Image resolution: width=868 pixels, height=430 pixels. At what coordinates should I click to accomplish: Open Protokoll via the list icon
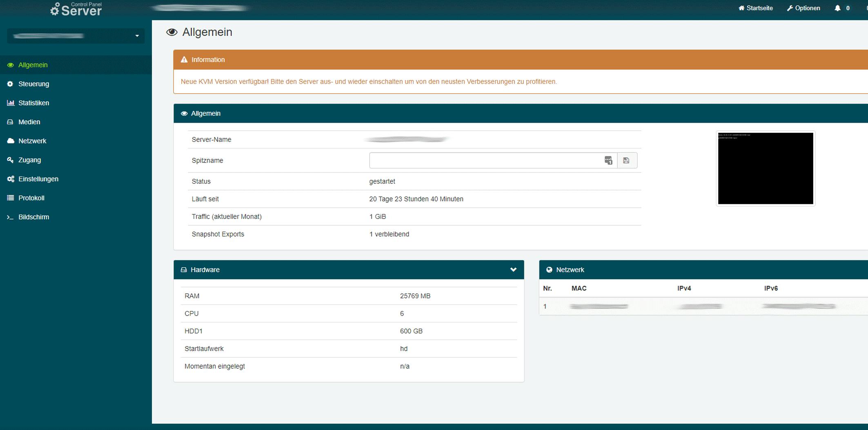tap(11, 198)
